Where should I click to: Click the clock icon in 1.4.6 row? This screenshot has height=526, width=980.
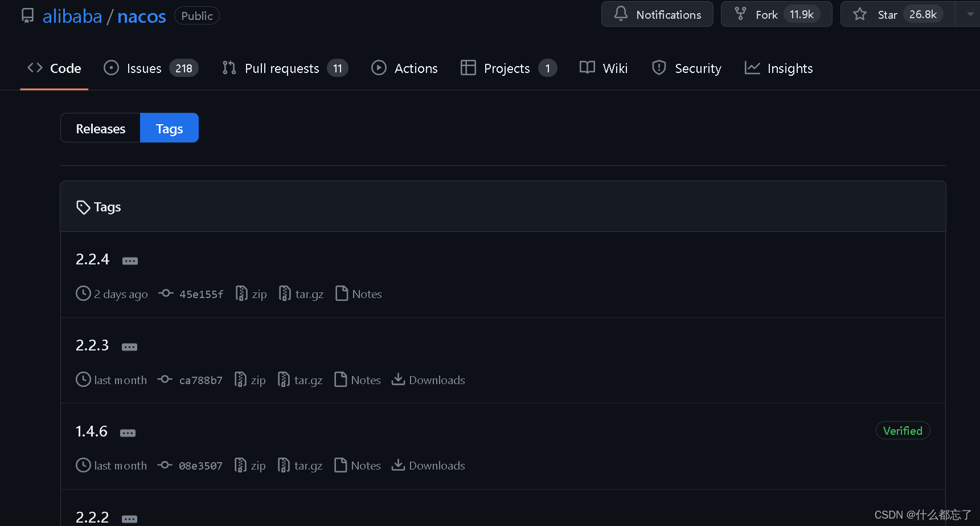click(83, 465)
